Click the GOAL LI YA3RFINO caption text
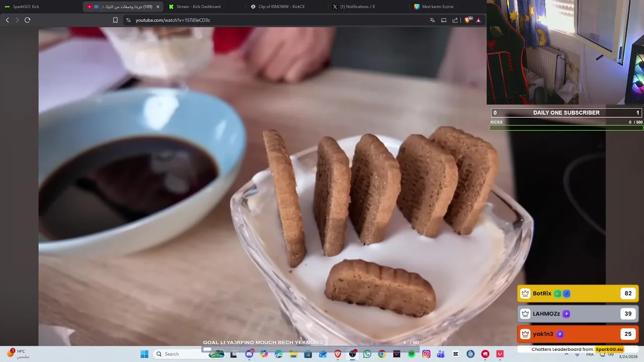This screenshot has width=644, height=362. tap(263, 342)
